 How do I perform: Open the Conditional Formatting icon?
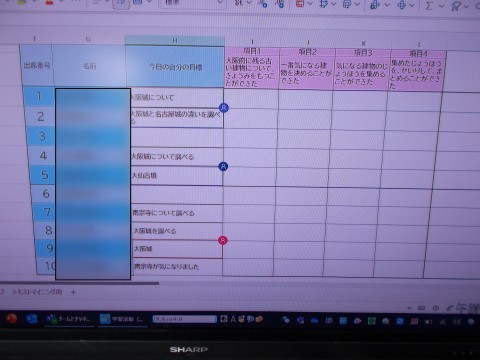point(300,4)
